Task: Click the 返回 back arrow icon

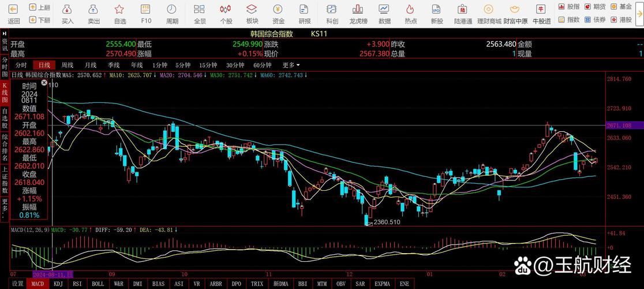Action: click(14, 10)
